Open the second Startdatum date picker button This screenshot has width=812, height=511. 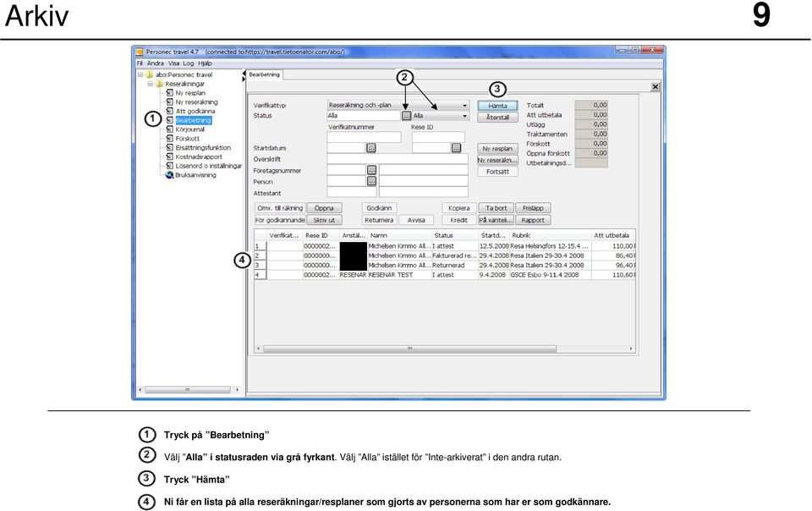pos(456,148)
